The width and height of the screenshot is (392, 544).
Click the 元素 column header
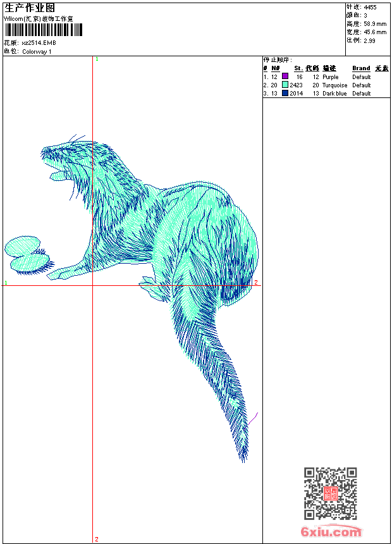click(382, 68)
